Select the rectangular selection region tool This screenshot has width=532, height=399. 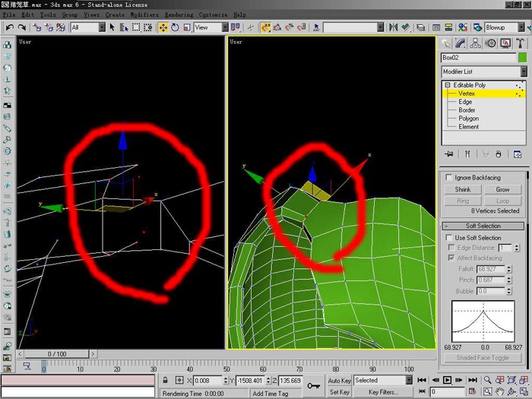pyautogui.click(x=136, y=27)
